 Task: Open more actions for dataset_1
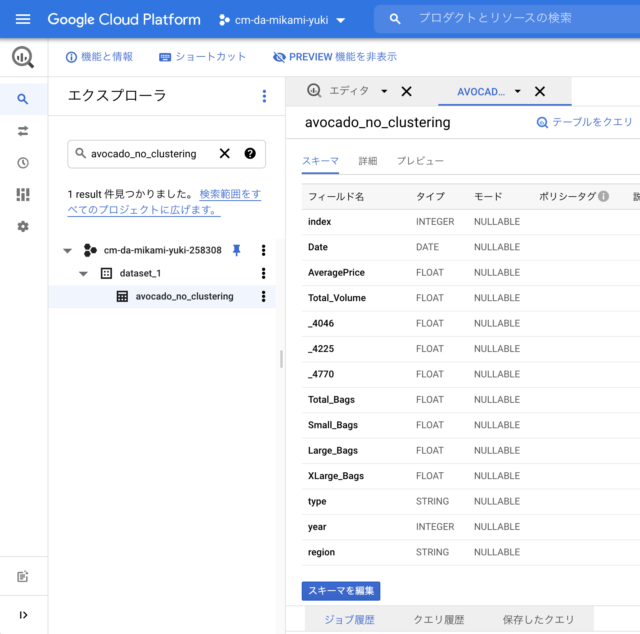click(264, 273)
